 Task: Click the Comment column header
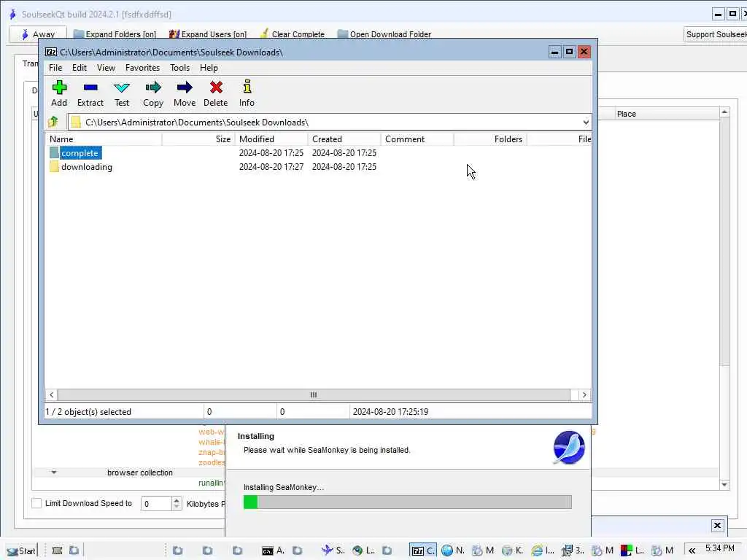click(x=417, y=139)
